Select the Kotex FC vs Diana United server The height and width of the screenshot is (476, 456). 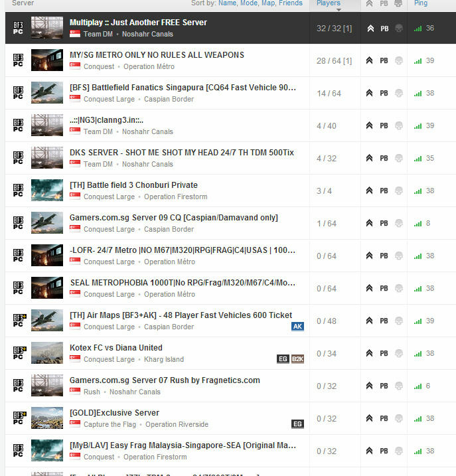click(230, 353)
